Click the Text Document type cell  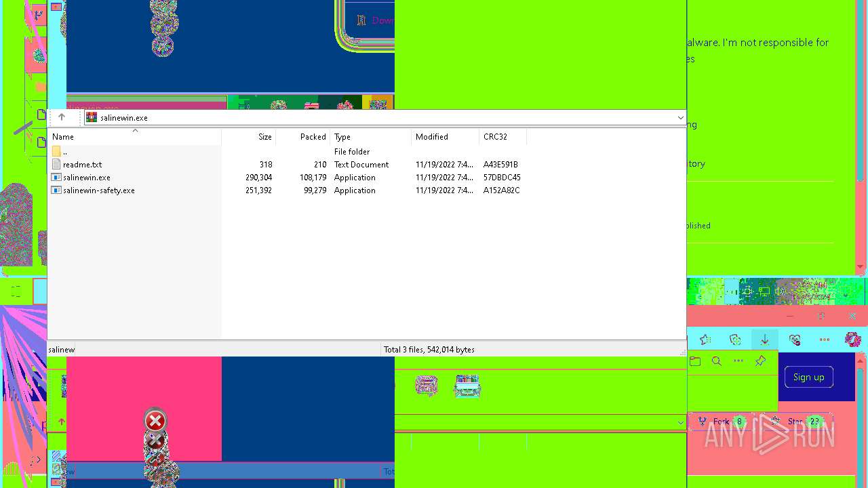[x=361, y=165]
